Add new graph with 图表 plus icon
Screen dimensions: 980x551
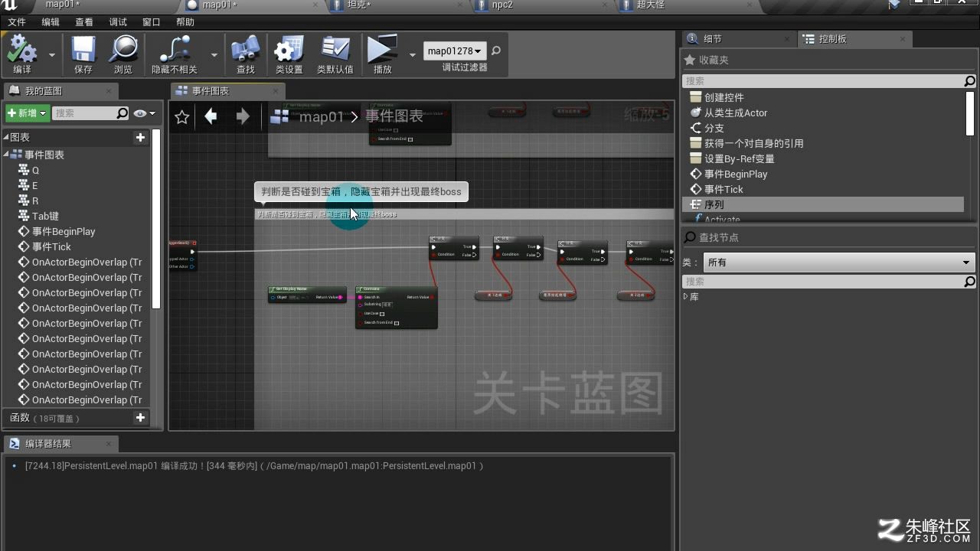pyautogui.click(x=140, y=138)
